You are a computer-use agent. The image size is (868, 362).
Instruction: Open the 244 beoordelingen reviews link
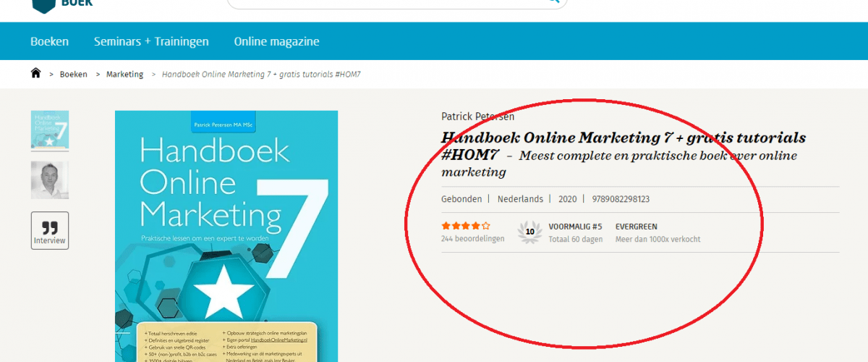tap(472, 239)
